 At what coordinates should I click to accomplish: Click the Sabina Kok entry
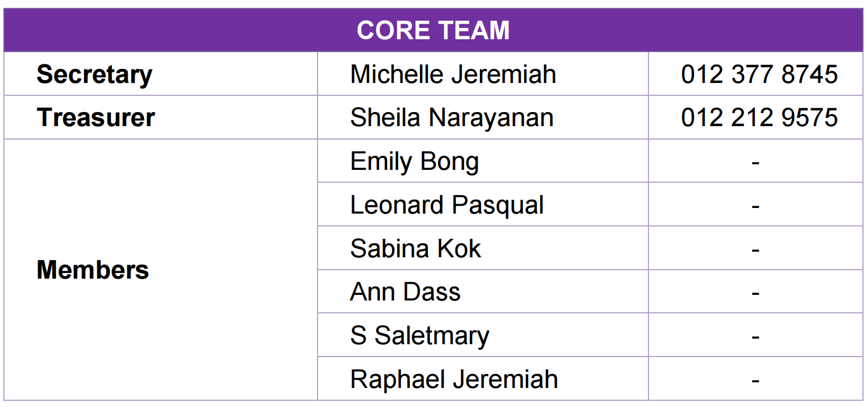[x=416, y=249]
